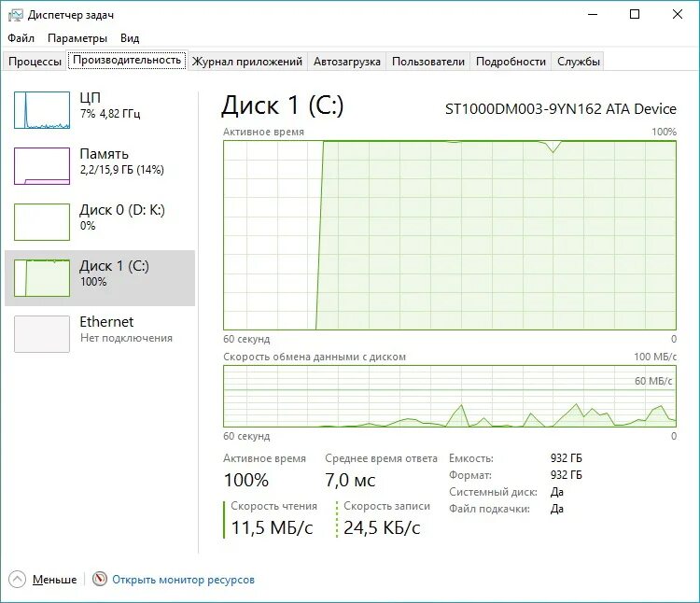This screenshot has width=700, height=603.
Task: Maximize the Task Manager window
Action: pyautogui.click(x=635, y=14)
